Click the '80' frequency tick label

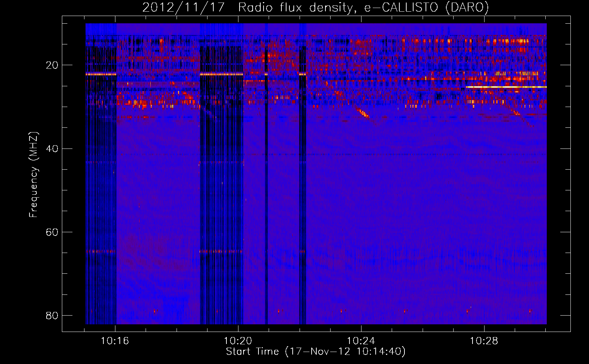pos(52,315)
